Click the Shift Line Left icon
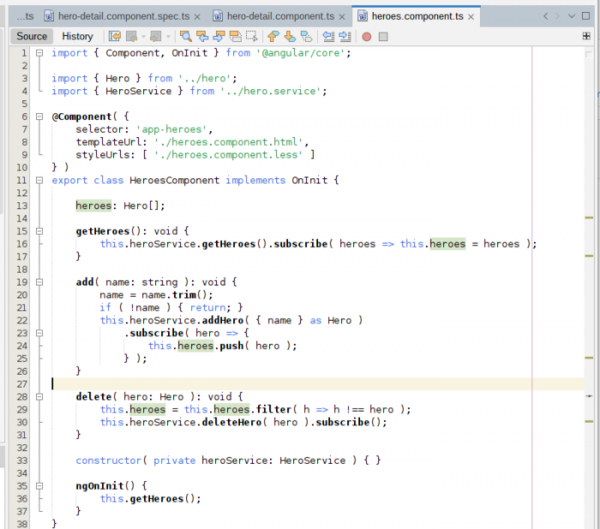This screenshot has width=600, height=529. pyautogui.click(x=326, y=36)
